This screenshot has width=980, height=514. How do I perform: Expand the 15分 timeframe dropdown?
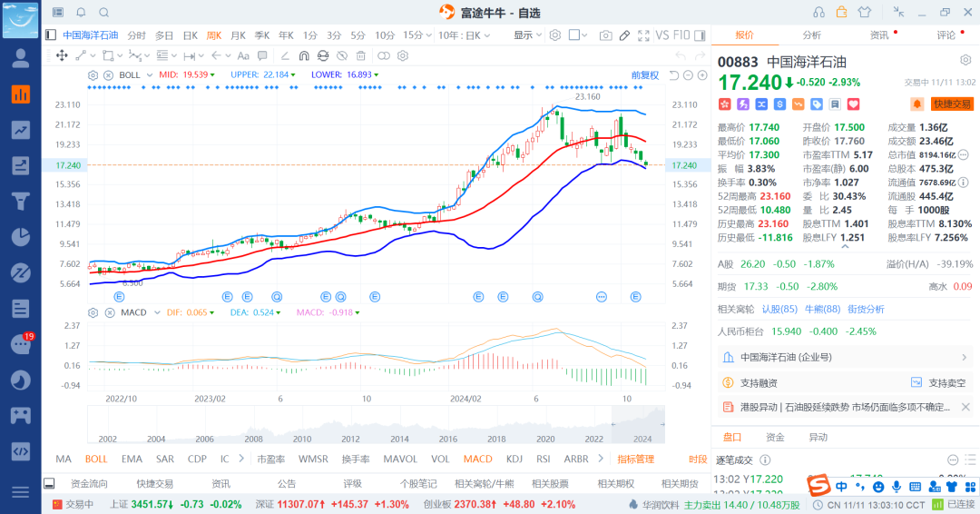click(416, 35)
